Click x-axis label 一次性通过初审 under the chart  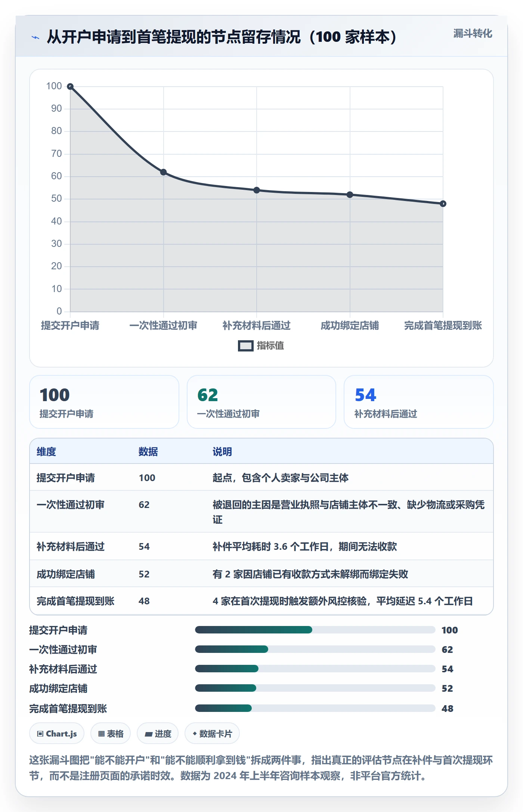pos(163,326)
